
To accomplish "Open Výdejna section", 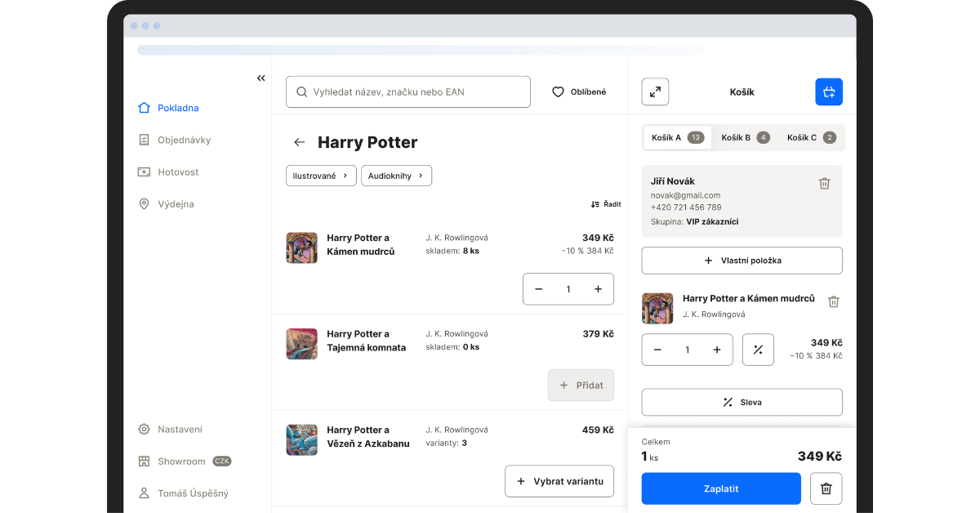I will pyautogui.click(x=167, y=204).
